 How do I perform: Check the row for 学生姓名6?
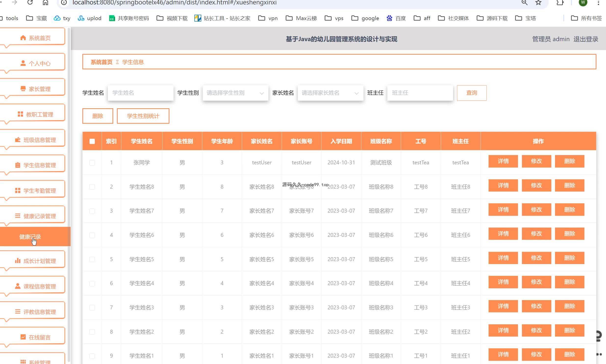pos(92,235)
